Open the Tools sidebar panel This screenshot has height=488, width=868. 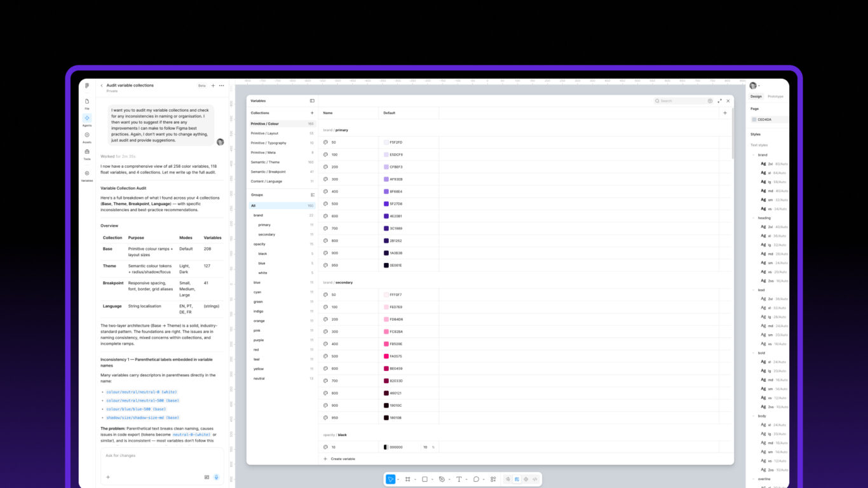click(87, 154)
